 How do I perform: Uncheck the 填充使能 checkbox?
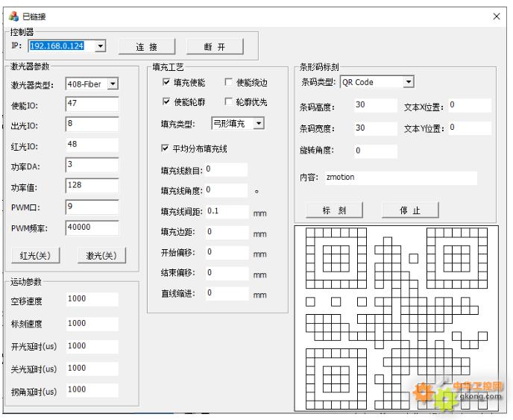tap(166, 82)
